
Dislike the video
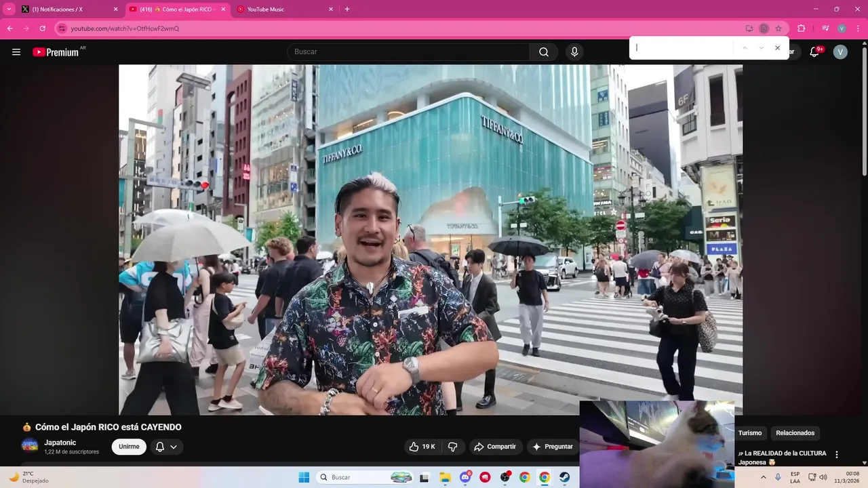tap(453, 447)
